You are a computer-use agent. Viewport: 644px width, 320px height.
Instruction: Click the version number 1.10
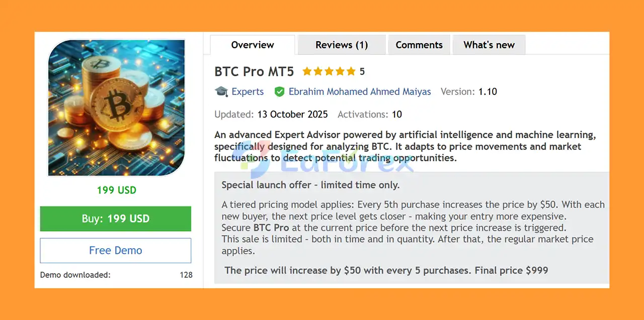coord(488,91)
